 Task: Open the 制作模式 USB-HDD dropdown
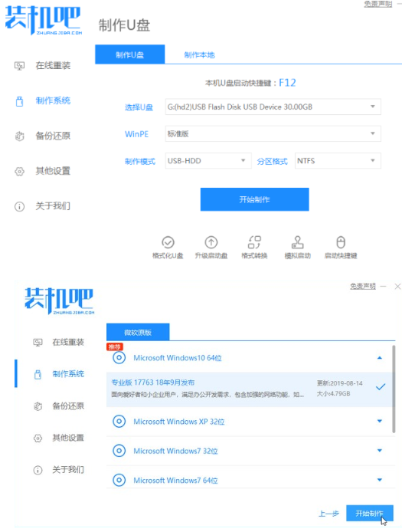coord(208,160)
